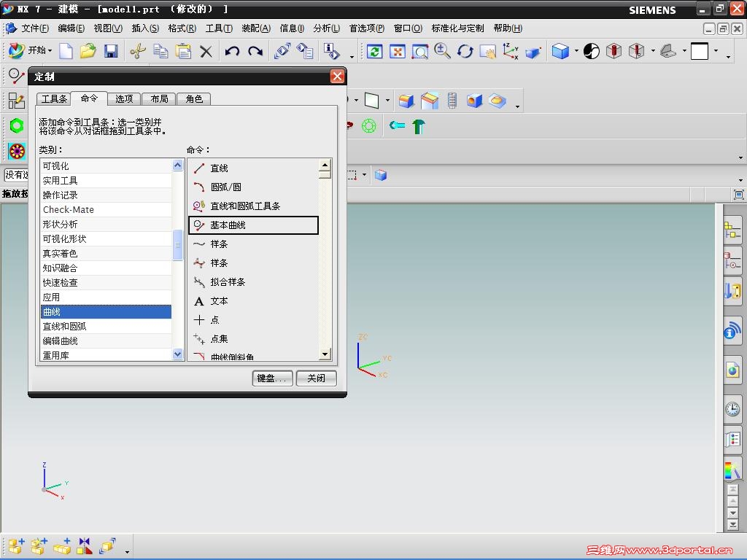Image resolution: width=747 pixels, height=560 pixels.
Task: Switch to the 角色 tab
Action: pyautogui.click(x=194, y=98)
